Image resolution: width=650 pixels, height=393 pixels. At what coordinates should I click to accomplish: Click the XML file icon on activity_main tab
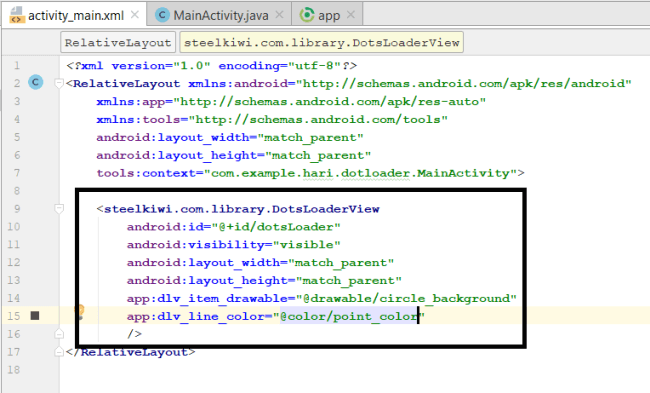coord(17,15)
